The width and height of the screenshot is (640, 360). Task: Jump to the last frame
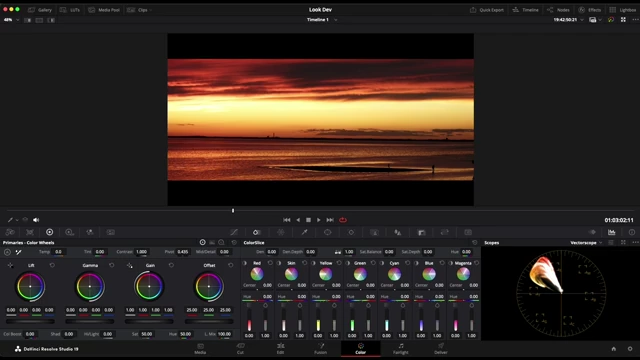[x=330, y=220]
